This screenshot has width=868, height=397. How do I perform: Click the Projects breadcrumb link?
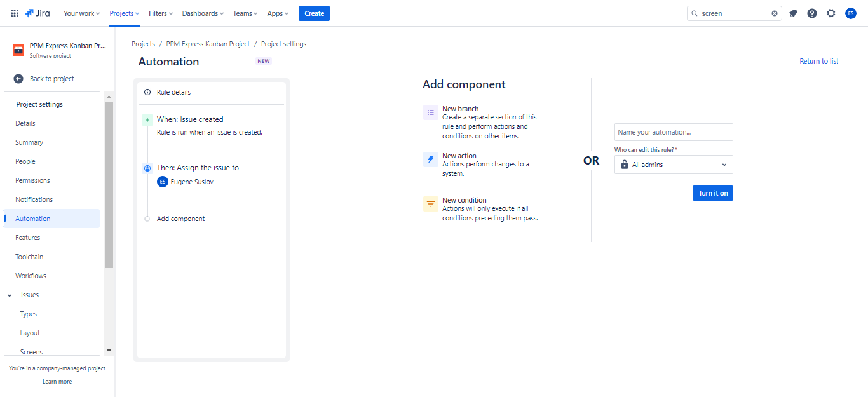tap(143, 44)
